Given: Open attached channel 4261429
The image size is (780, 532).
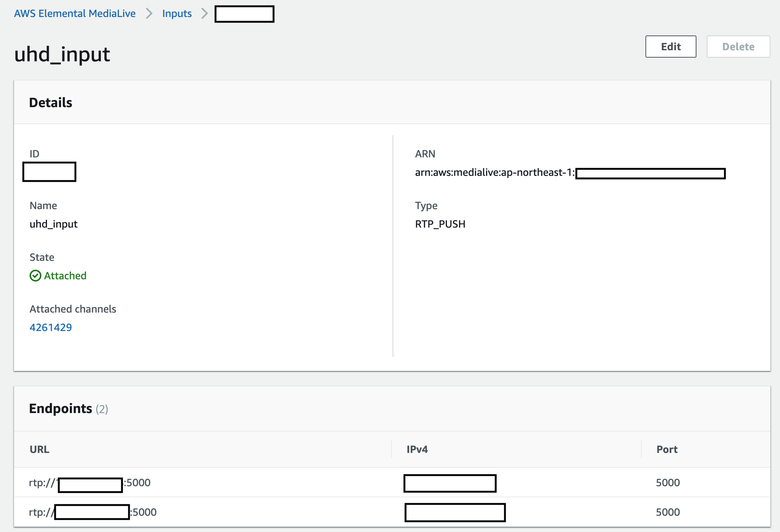Looking at the screenshot, I should (51, 327).
